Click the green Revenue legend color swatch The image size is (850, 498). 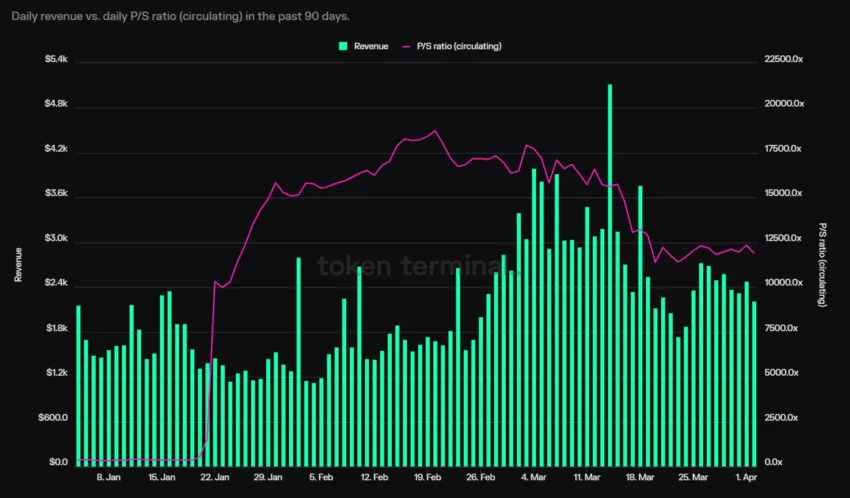344,46
